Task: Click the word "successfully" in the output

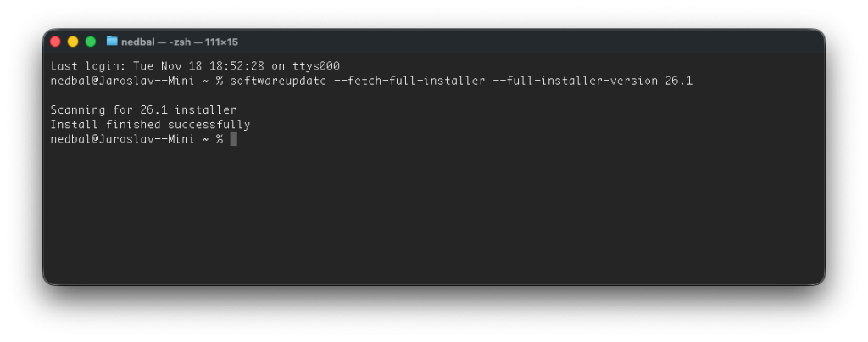Action: point(211,124)
